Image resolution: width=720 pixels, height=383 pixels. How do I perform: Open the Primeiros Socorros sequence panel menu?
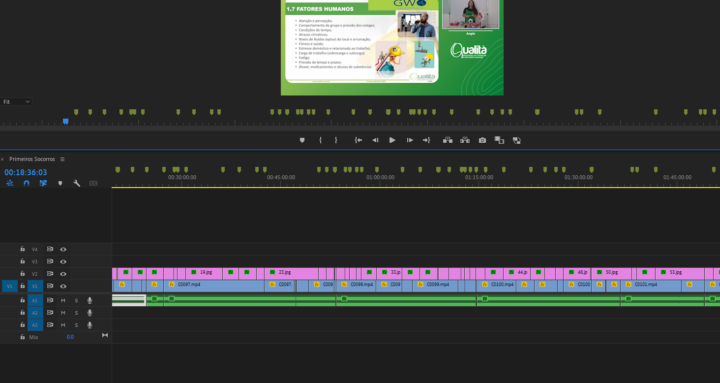62,159
